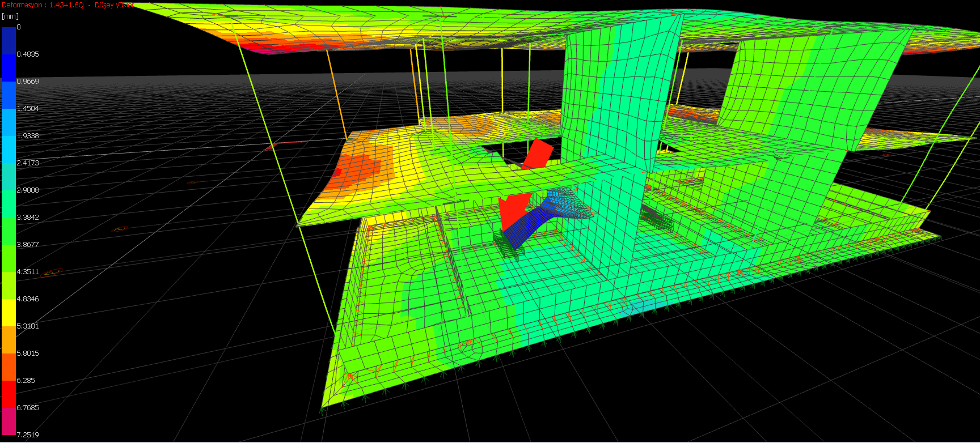The image size is (980, 443).
Task: Click the lower red load arrow
Action: 512,210
